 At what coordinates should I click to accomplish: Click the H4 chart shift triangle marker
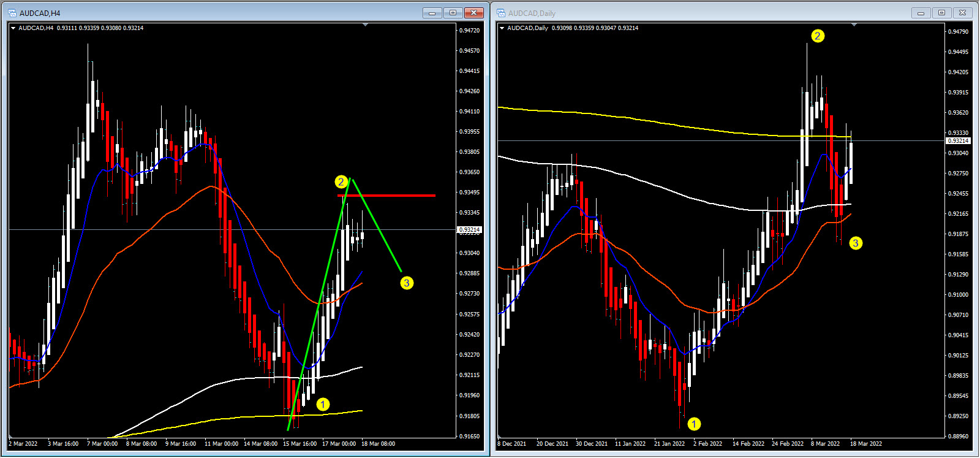[365, 25]
